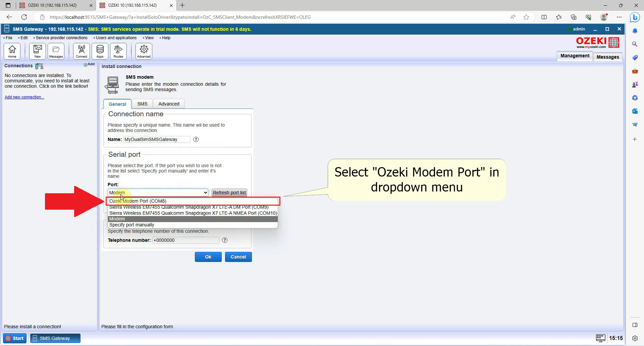Click the help icon next to Name field
This screenshot has height=346, width=644.
[196, 139]
